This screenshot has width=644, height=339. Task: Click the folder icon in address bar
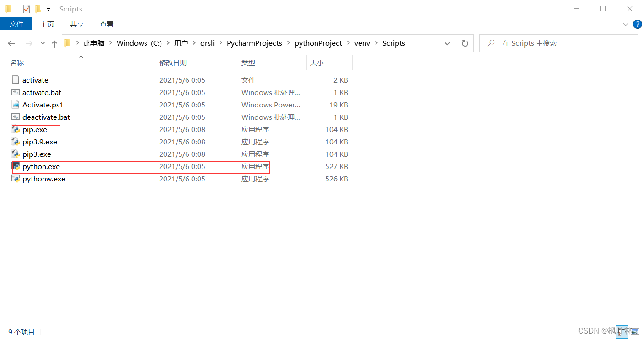click(x=68, y=43)
